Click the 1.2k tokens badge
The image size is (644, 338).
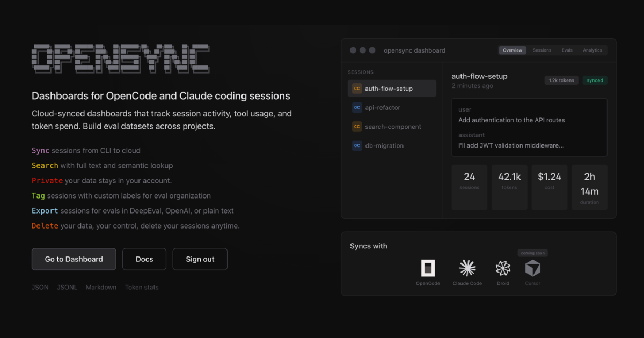pos(561,80)
